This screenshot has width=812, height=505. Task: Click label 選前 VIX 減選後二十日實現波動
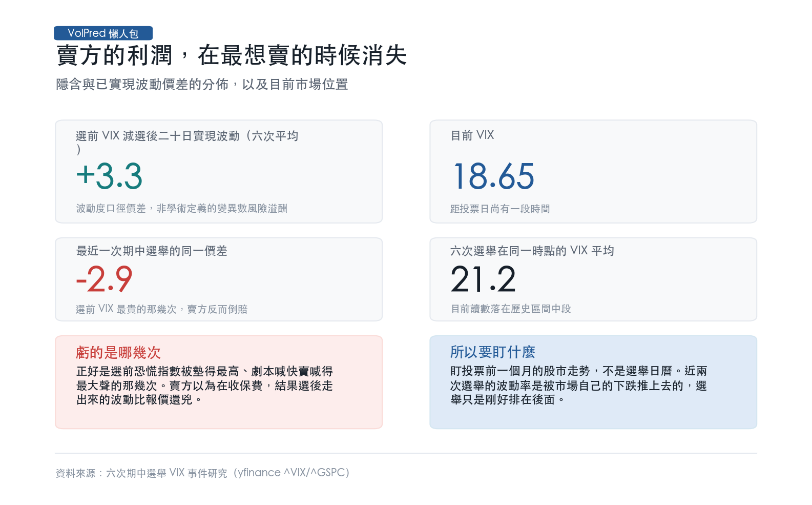click(158, 136)
